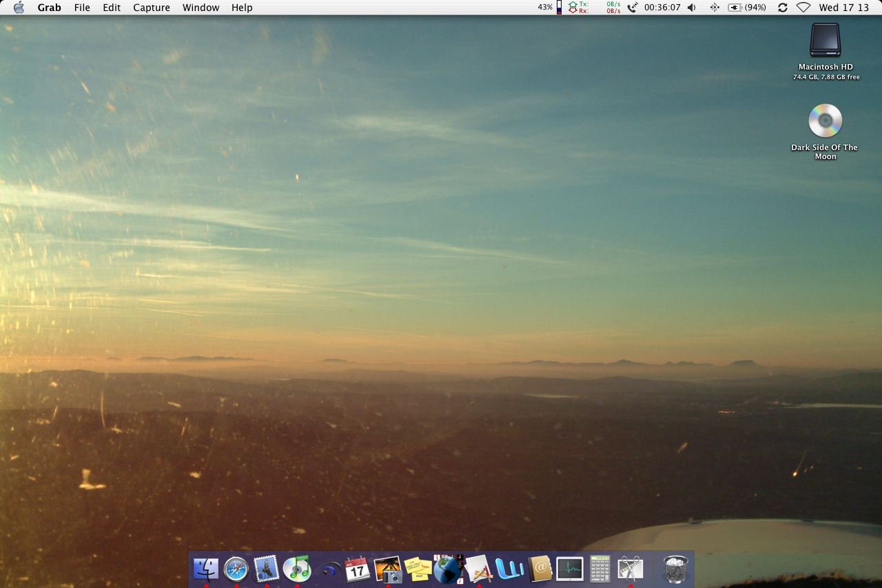882x588 pixels.
Task: Open the Capture menu
Action: pyautogui.click(x=151, y=8)
